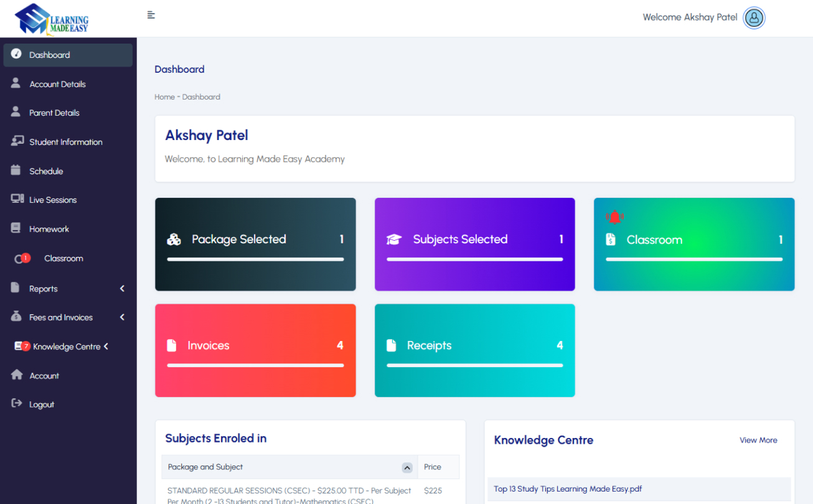Click the Live Sessions monitor icon
The height and width of the screenshot is (504, 813).
(17, 199)
